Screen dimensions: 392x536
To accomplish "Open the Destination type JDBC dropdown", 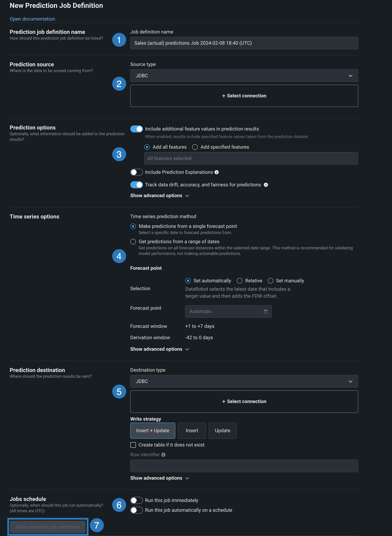I will click(244, 381).
